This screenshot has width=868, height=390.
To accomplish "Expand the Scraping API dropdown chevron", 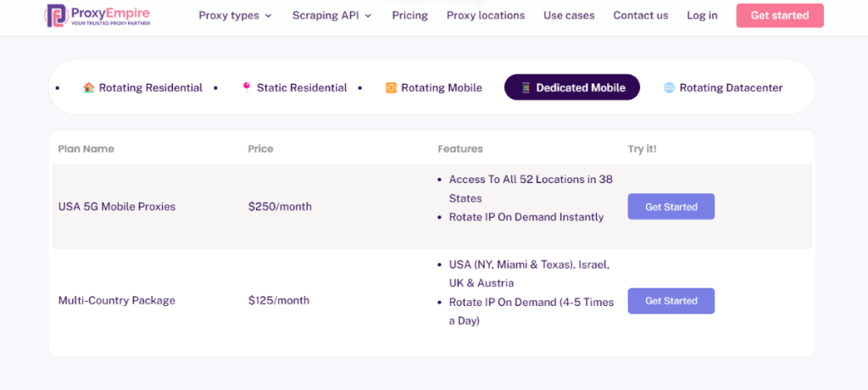I will pyautogui.click(x=368, y=16).
